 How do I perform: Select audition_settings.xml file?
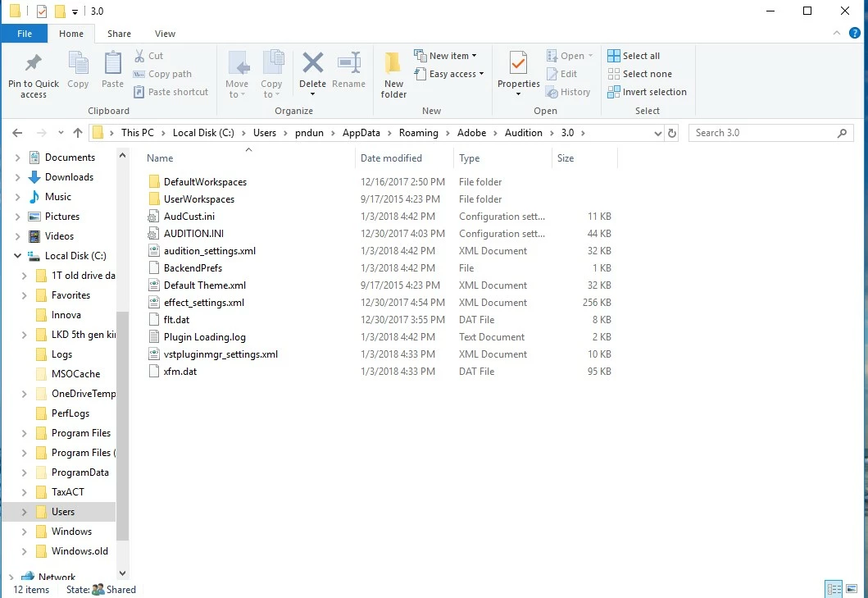coord(210,250)
